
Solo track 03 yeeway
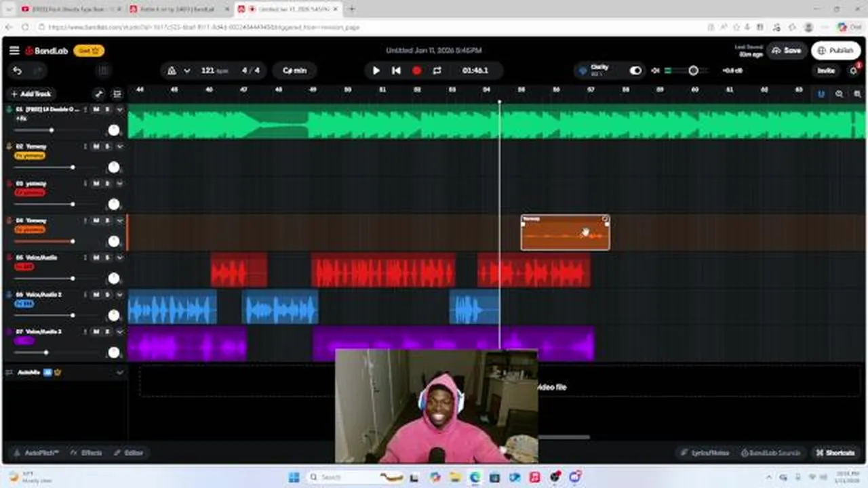[x=107, y=184]
